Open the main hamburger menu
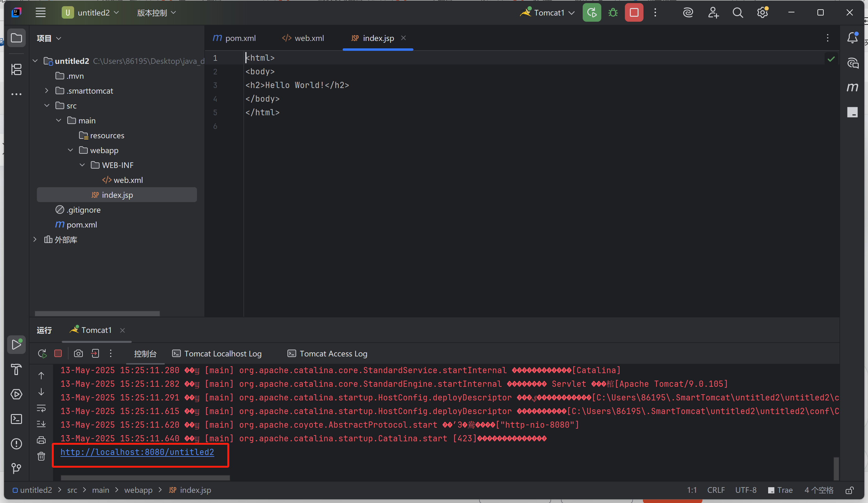The height and width of the screenshot is (503, 868). (x=41, y=13)
